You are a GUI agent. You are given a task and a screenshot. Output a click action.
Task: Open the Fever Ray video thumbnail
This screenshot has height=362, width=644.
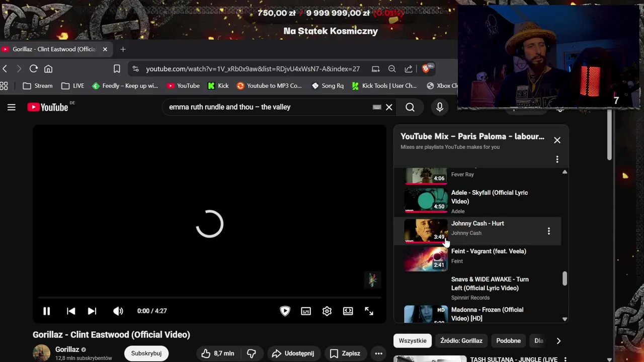[426, 176]
